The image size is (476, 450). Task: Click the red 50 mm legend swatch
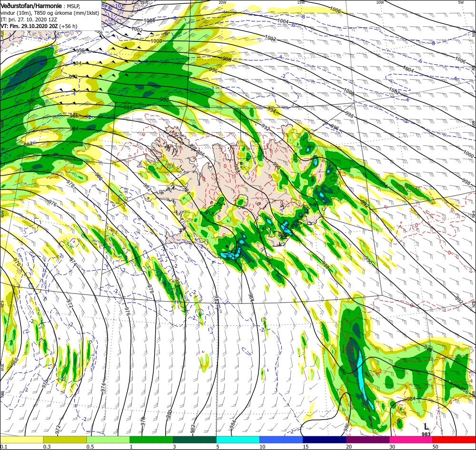[454, 440]
